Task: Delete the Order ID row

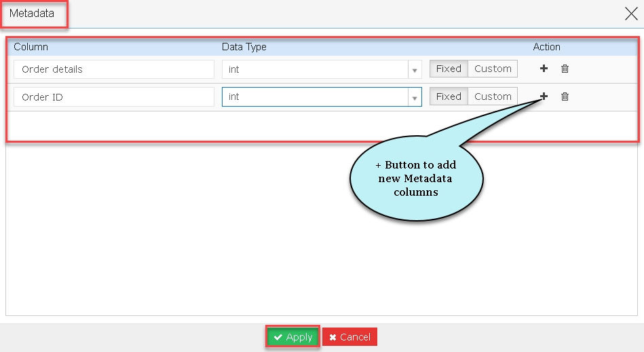Action: click(565, 96)
